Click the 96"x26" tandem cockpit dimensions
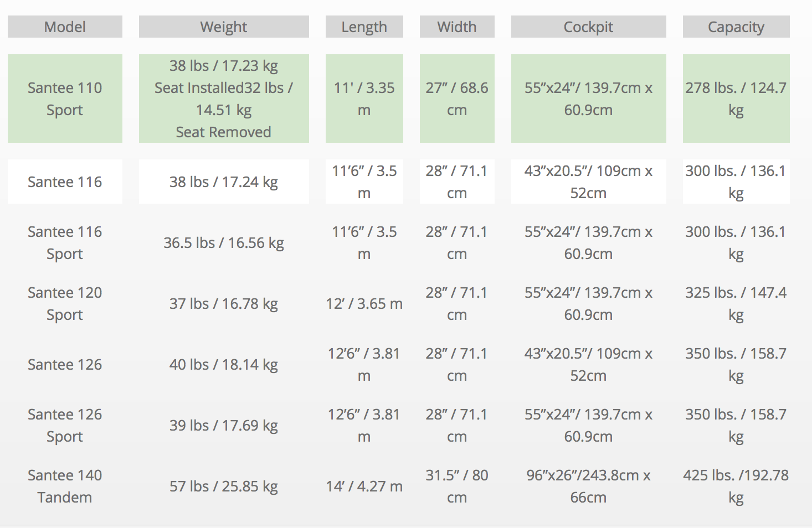 coord(588,486)
